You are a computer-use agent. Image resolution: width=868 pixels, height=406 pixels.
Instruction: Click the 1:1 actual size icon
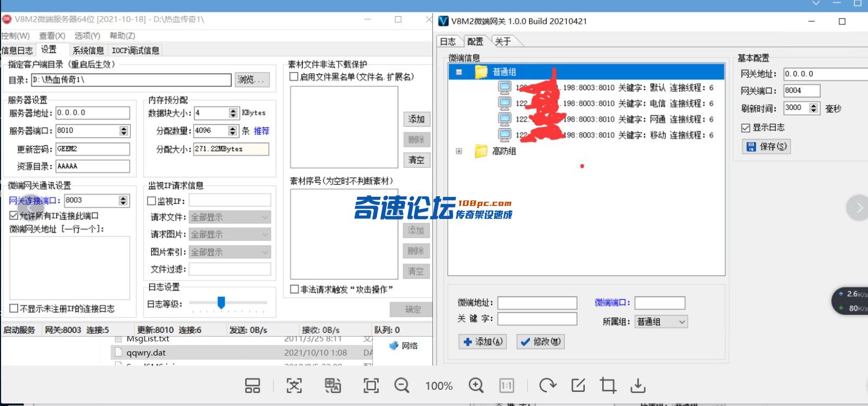click(506, 385)
